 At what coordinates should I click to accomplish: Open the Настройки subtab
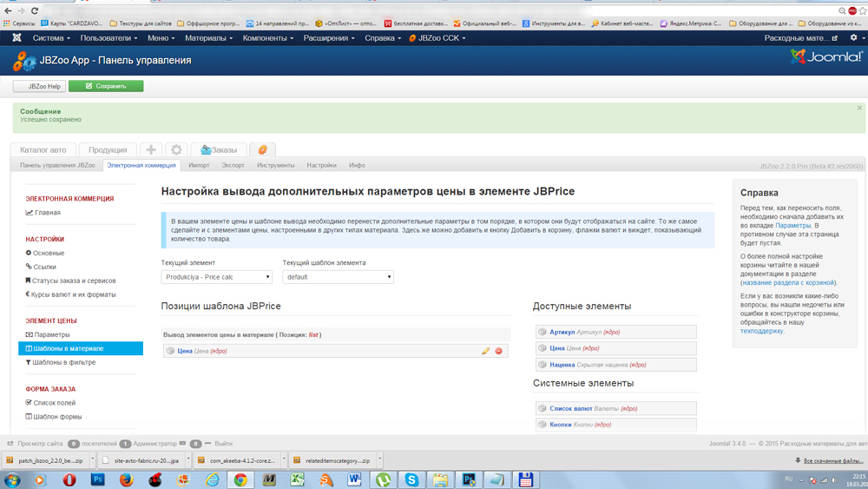(x=322, y=165)
